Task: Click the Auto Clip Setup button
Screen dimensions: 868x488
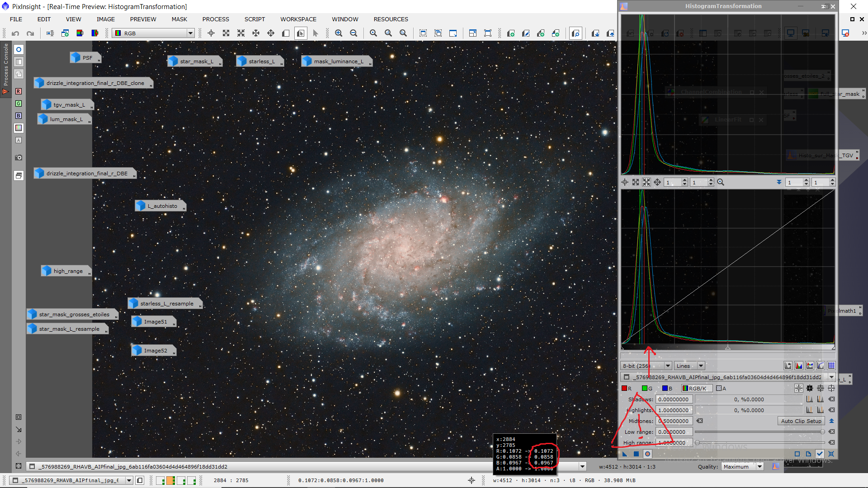Action: click(801, 421)
